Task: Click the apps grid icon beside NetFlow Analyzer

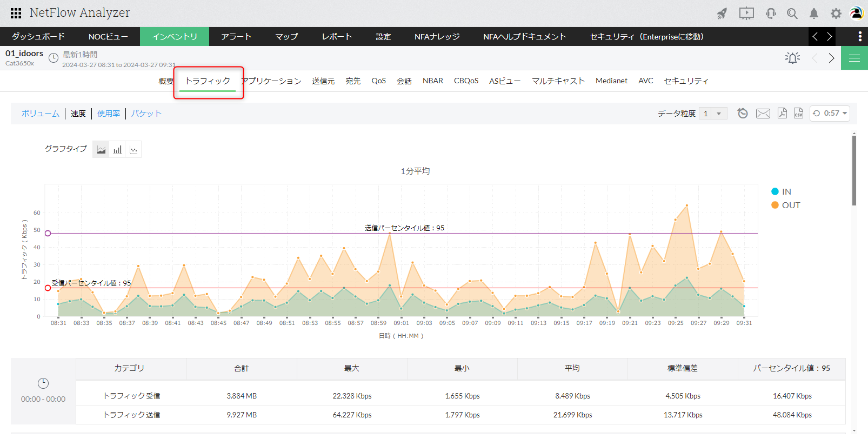Action: 16,13
